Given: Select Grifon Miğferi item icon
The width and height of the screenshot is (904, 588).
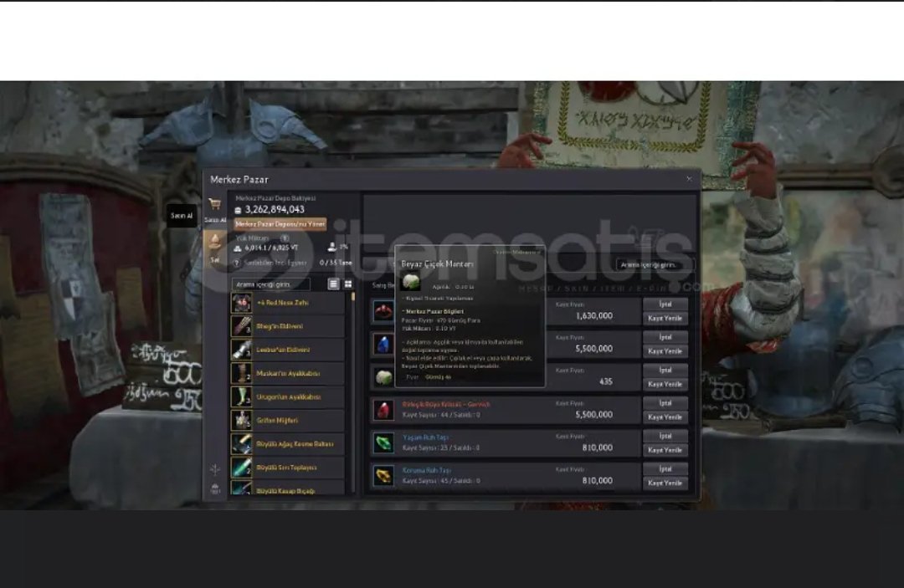Looking at the screenshot, I should click(x=242, y=421).
